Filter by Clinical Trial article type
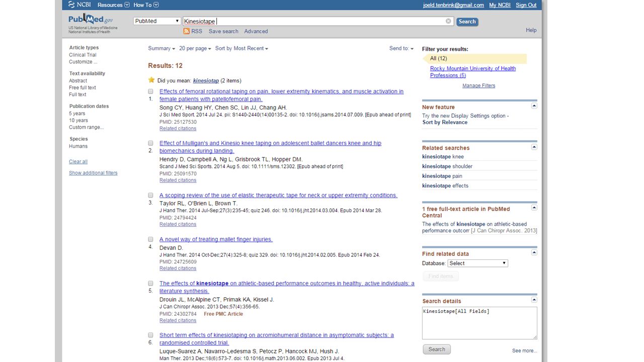Screen dimensions: 644x362 [x=83, y=55]
